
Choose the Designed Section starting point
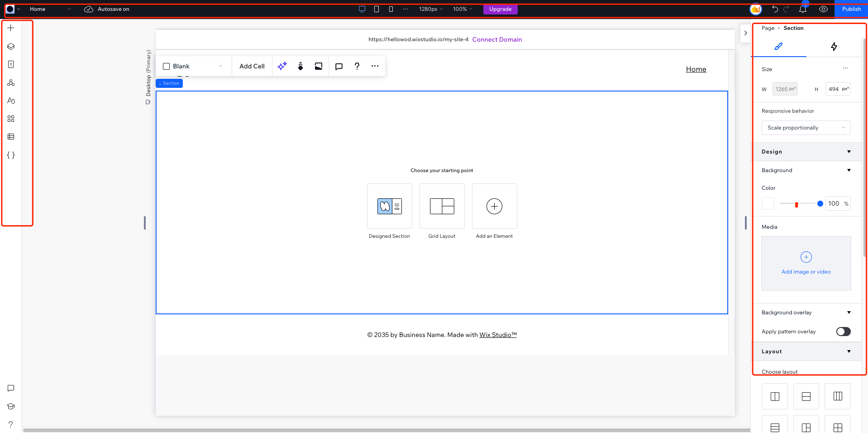(x=389, y=206)
